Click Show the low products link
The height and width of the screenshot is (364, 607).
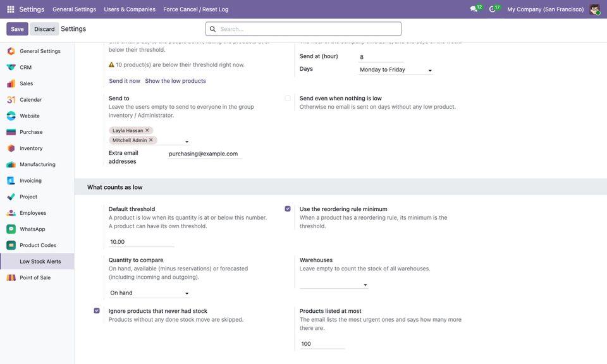175,81
